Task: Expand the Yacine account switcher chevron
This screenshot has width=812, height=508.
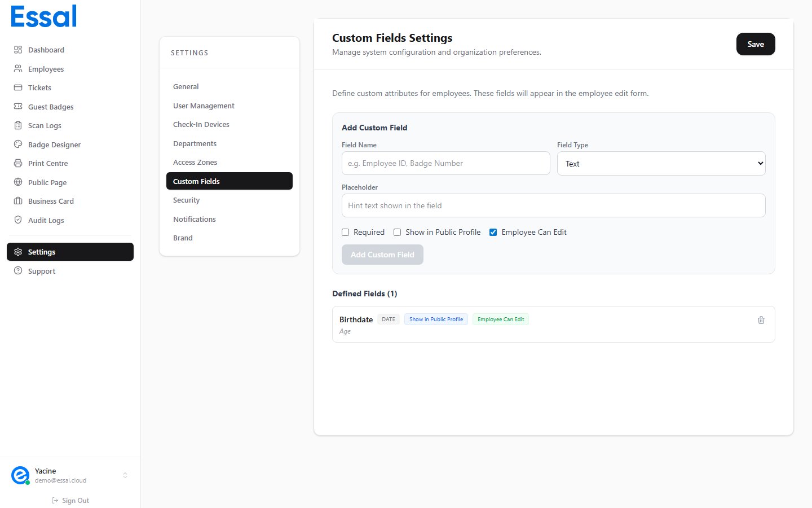Action: click(125, 475)
